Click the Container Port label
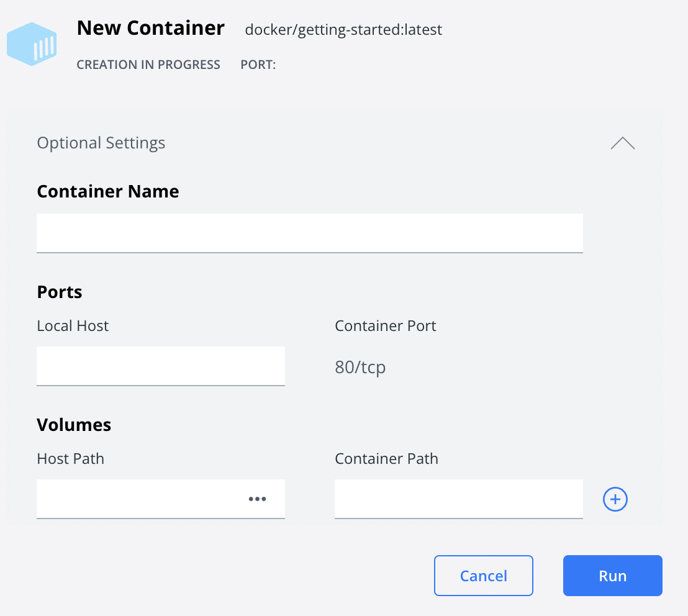This screenshot has height=616, width=688. point(385,325)
